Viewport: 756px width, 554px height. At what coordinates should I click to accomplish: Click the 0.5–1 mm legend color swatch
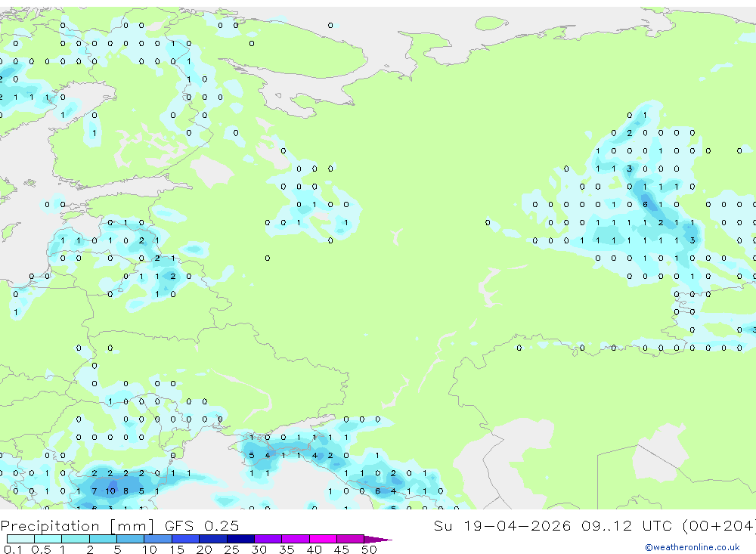point(48,539)
